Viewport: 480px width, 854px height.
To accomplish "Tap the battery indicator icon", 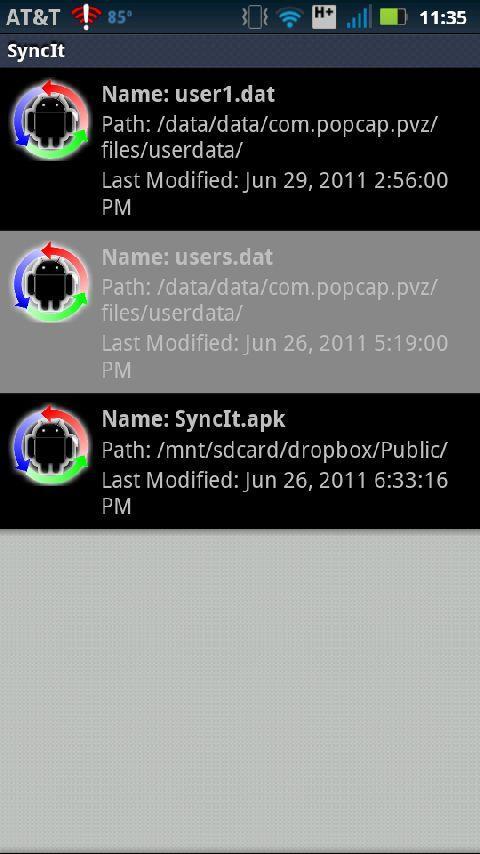I will pyautogui.click(x=393, y=17).
